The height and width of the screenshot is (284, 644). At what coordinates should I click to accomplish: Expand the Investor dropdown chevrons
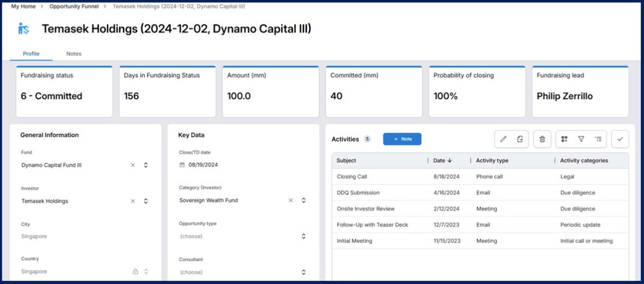pos(146,201)
